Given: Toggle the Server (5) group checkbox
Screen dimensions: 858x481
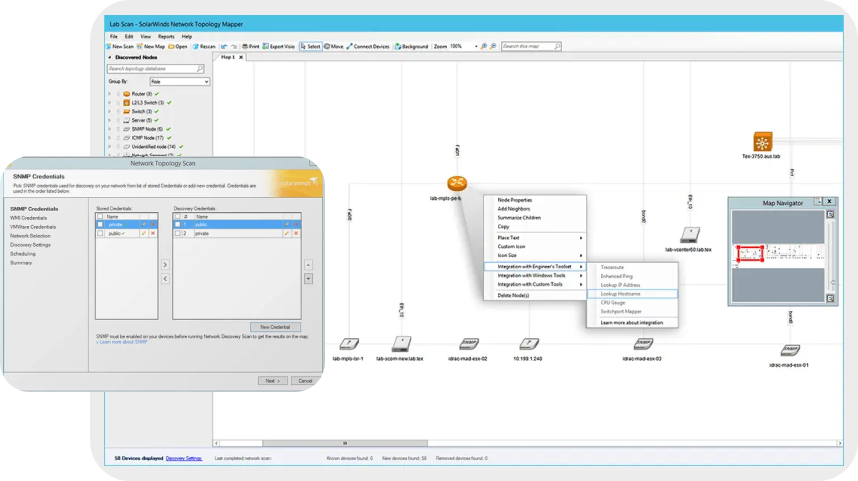Looking at the screenshot, I should coord(118,120).
